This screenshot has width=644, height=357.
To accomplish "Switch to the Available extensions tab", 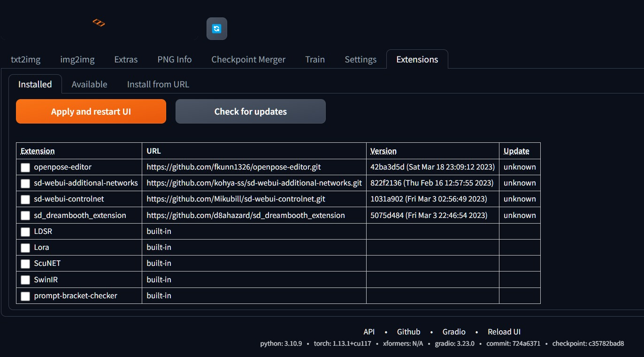I will click(x=89, y=84).
